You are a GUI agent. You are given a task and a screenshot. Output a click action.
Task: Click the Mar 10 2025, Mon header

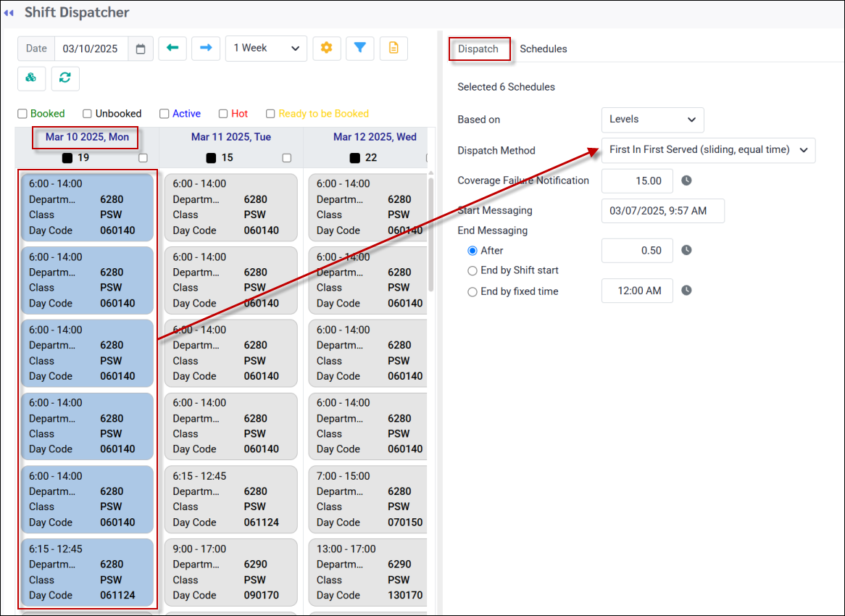(x=87, y=138)
